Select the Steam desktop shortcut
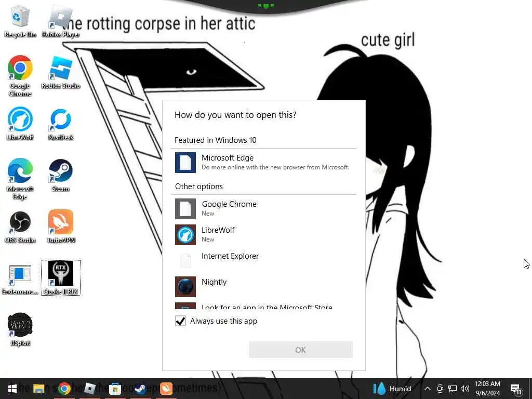This screenshot has height=399, width=532. (61, 175)
